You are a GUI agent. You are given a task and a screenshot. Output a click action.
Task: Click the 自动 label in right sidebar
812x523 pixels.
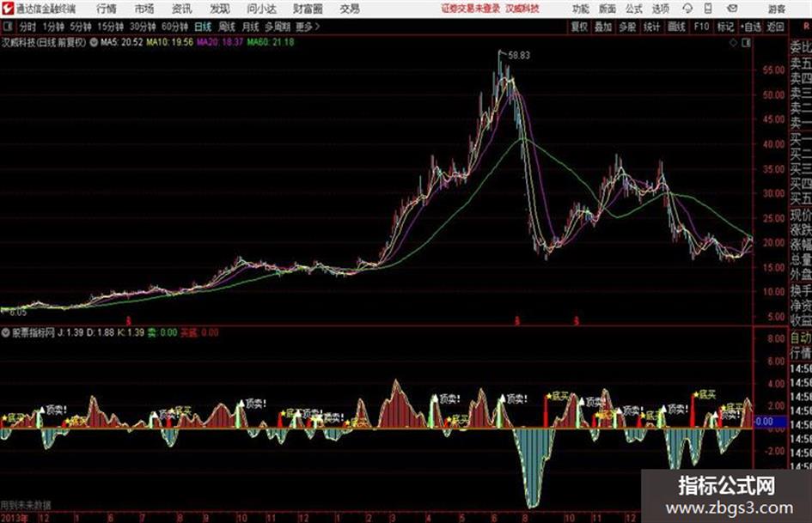point(801,338)
